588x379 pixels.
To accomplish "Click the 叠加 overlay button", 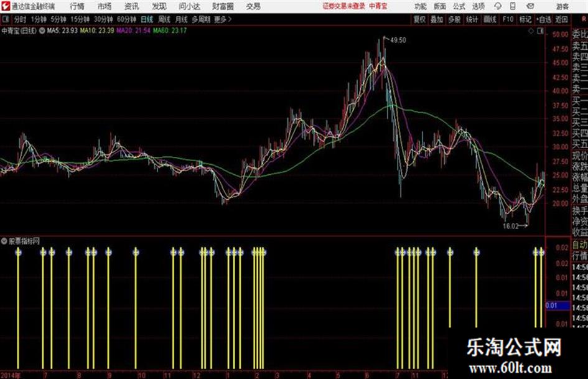I will tap(437, 19).
